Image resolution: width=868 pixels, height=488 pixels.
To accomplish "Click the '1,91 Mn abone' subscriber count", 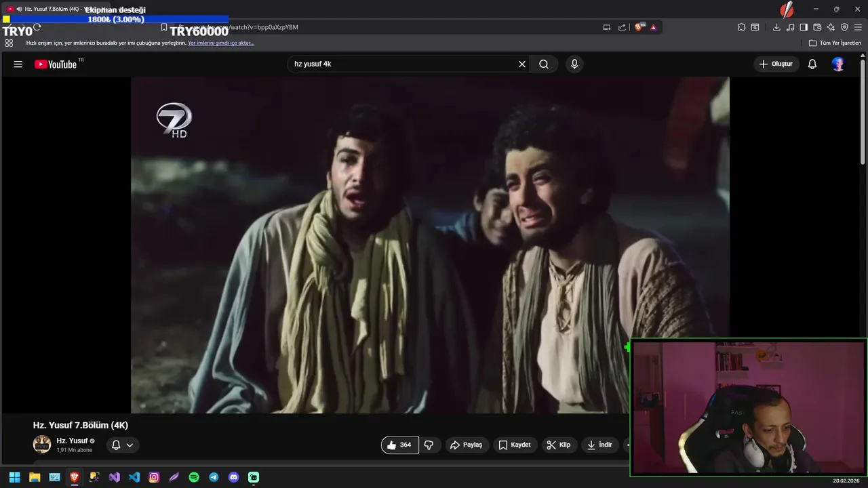I will [x=75, y=450].
